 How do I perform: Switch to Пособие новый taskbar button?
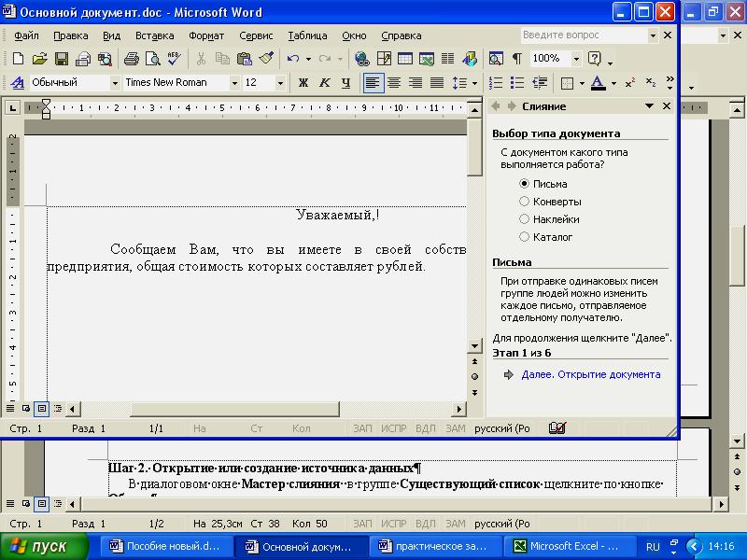(x=167, y=546)
